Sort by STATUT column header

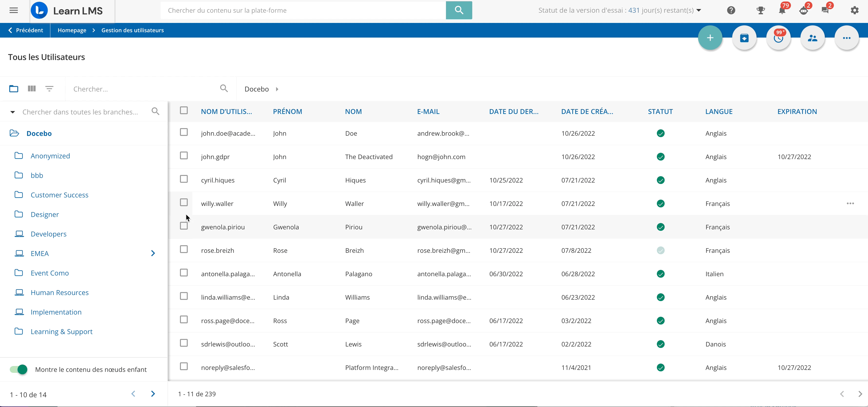(x=660, y=112)
